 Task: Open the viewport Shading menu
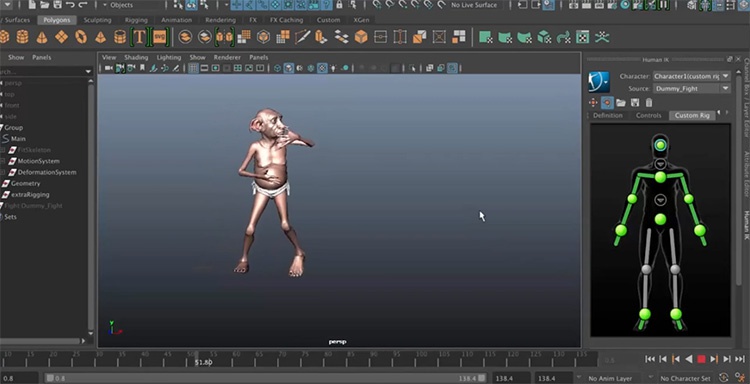136,57
